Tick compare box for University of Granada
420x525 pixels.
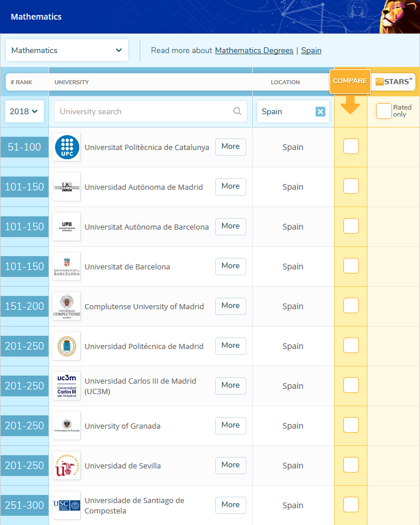tap(351, 425)
